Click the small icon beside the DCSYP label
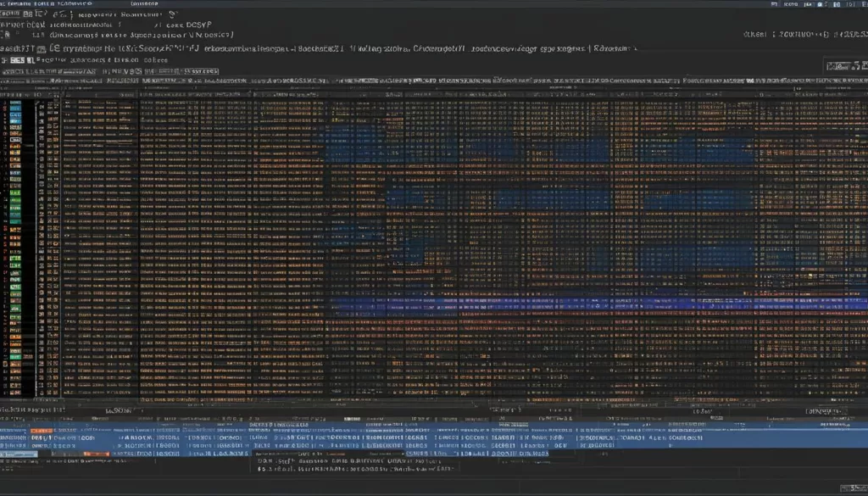Viewport: 868px width, 496px height. point(172,14)
